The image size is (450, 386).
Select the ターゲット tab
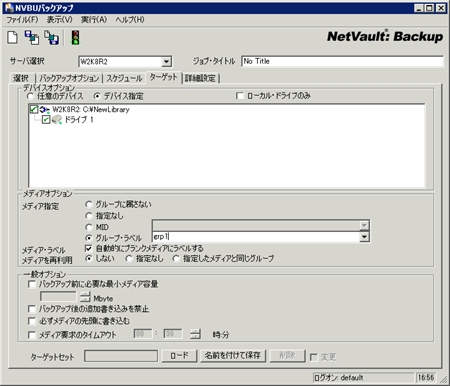tap(163, 77)
